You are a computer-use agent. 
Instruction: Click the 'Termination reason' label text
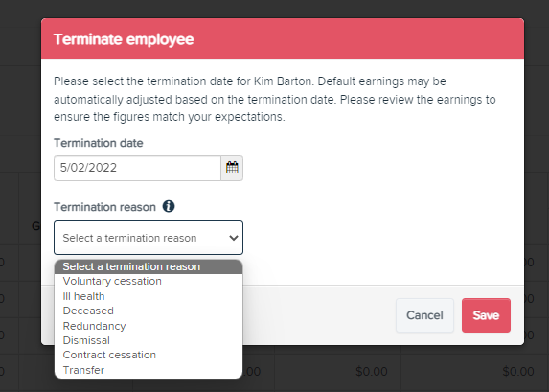pyautogui.click(x=104, y=207)
